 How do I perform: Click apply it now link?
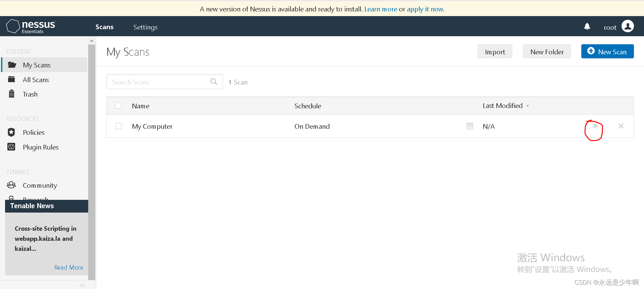click(x=425, y=9)
